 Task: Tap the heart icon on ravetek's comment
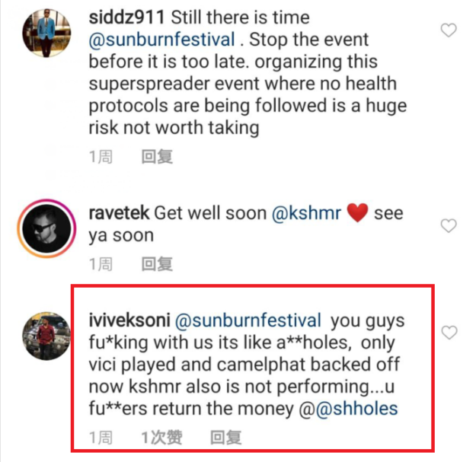(449, 226)
